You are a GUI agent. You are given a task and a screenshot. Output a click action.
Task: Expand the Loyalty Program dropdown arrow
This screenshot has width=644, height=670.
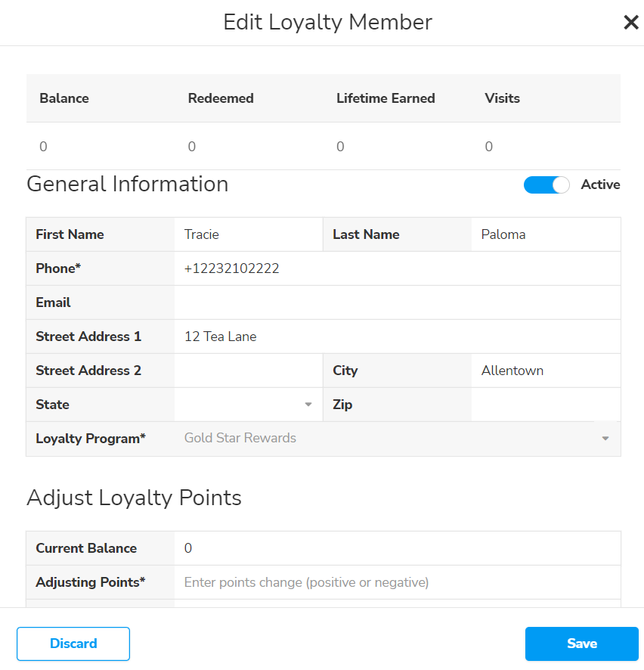(x=605, y=439)
